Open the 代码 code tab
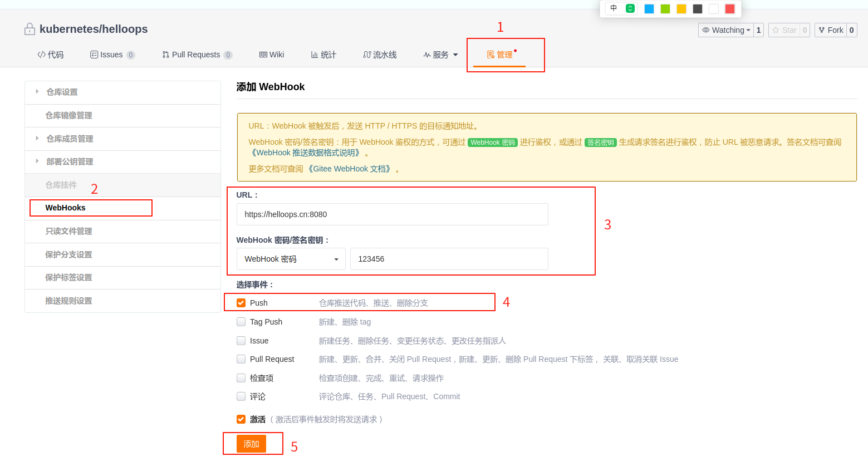 [50, 55]
